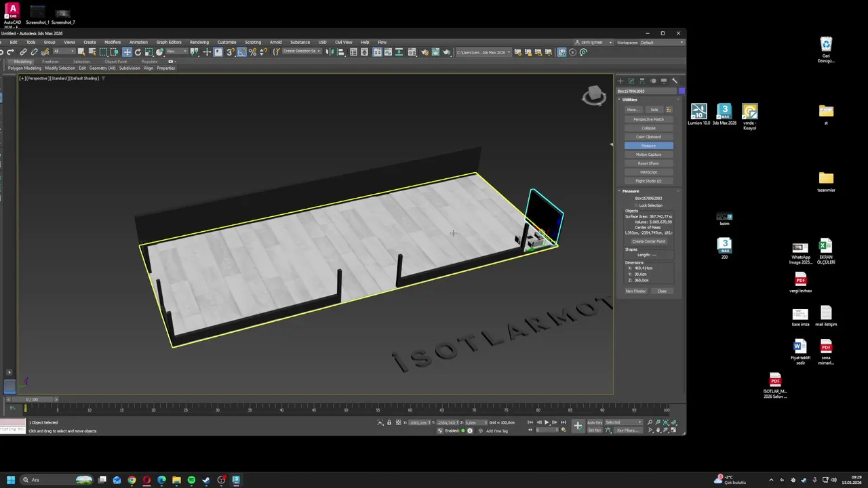The image size is (868, 488).
Task: Open the Create Selection Set dropdown
Action: (x=302, y=52)
